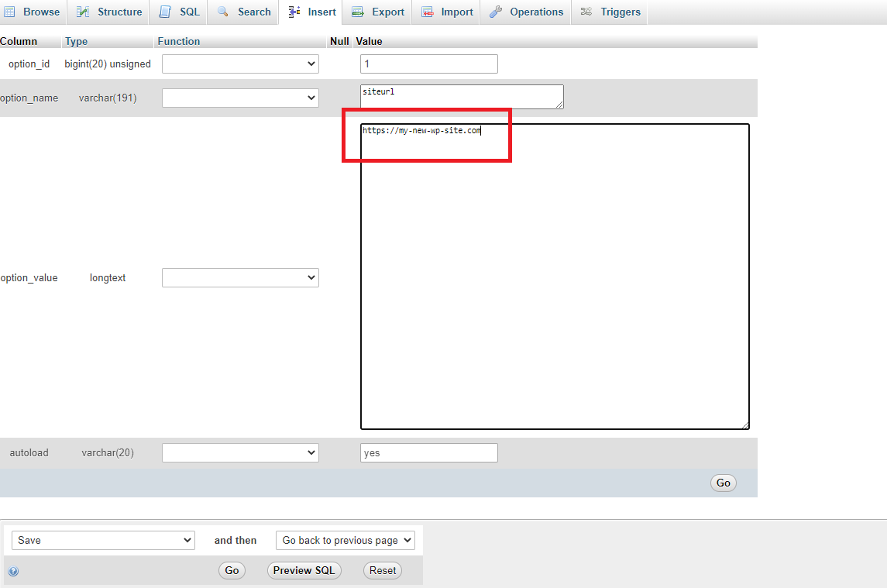Click the Go button beside Preview SQL

tap(232, 570)
